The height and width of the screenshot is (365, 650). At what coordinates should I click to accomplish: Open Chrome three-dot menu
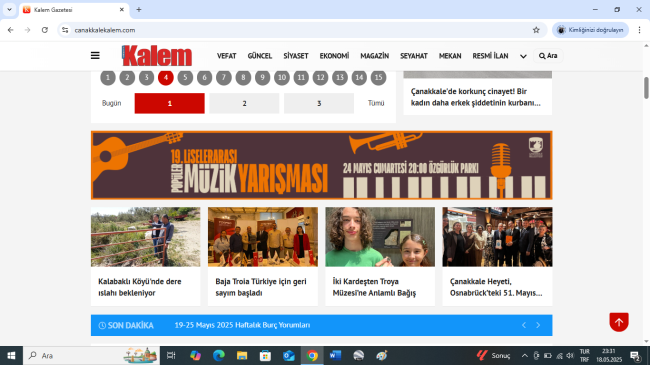click(639, 30)
